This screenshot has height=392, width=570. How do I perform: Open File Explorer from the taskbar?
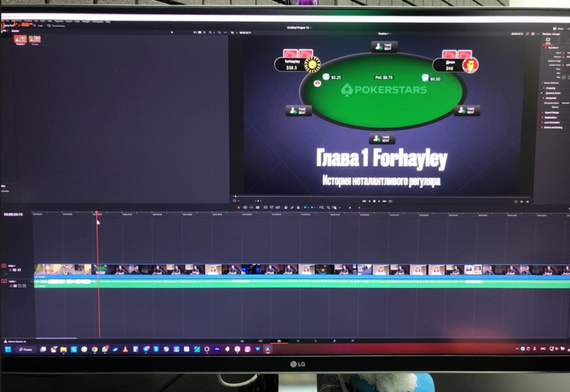[64, 349]
